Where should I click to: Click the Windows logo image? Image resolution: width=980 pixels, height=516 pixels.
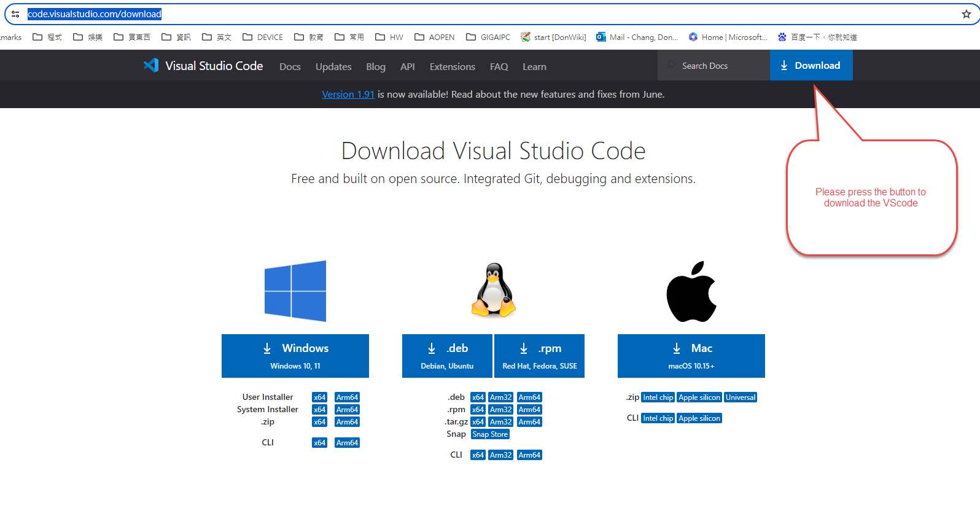(x=295, y=291)
